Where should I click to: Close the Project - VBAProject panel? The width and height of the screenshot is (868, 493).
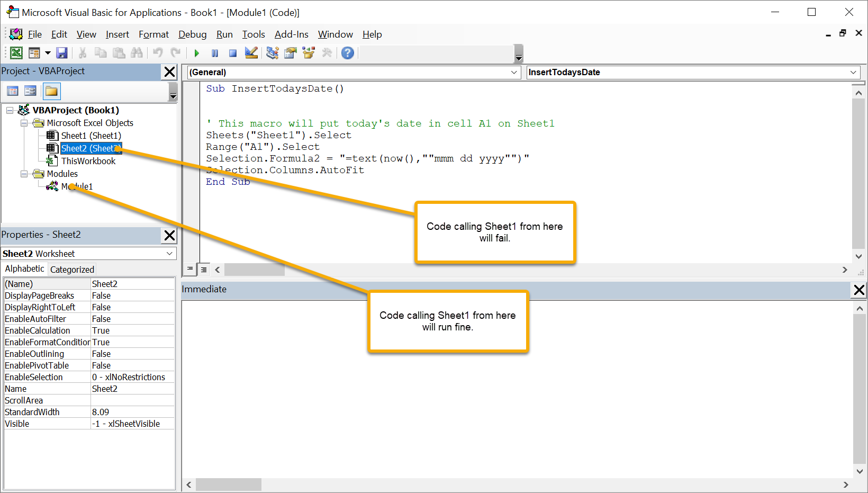click(170, 72)
